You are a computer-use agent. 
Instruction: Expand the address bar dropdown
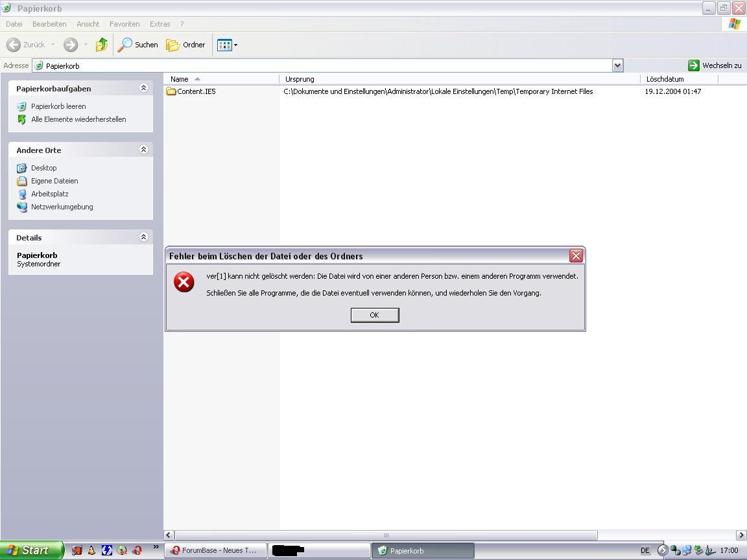pos(618,65)
